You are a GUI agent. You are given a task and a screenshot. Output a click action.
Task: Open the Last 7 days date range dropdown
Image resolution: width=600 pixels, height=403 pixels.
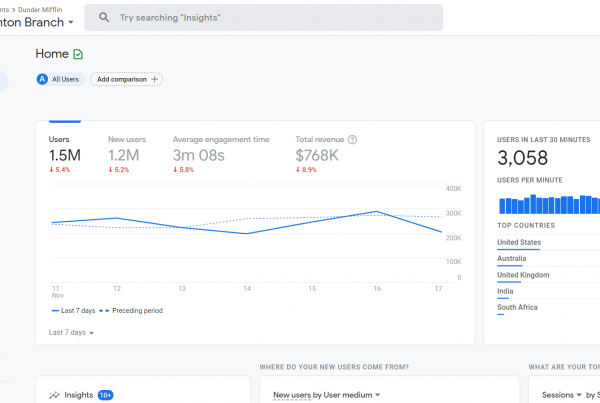[x=71, y=333]
